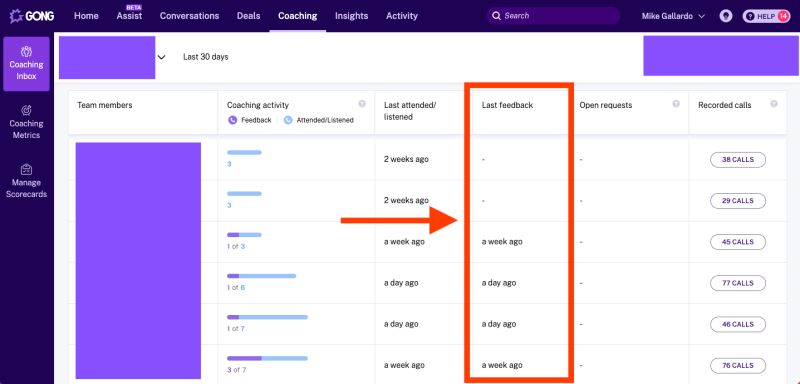Click the Recorded calls column header
The image size is (800, 384).
pos(724,105)
